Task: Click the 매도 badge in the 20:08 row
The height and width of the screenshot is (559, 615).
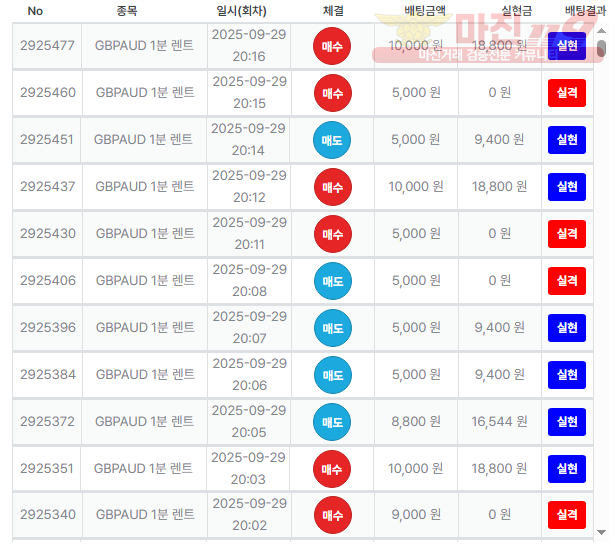Action: [x=333, y=281]
